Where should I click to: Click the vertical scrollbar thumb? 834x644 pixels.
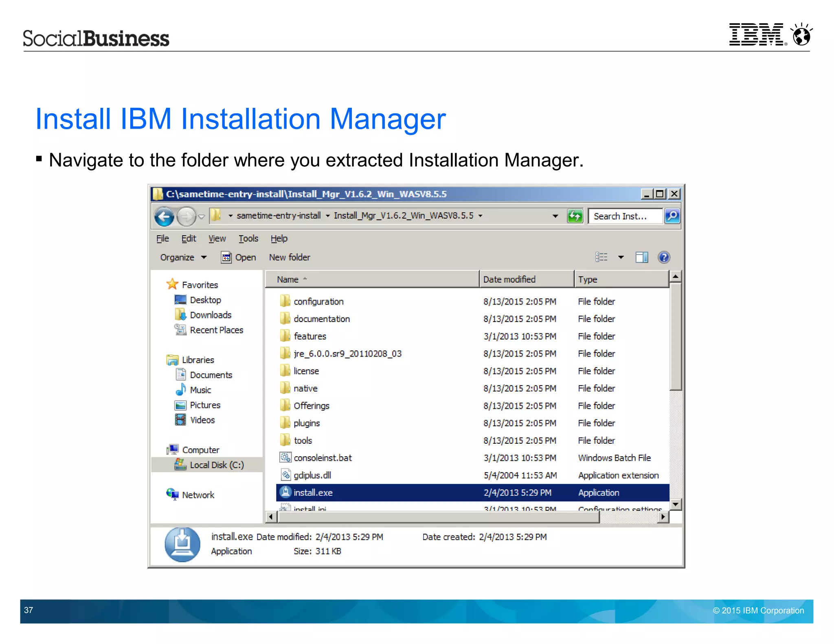676,337
